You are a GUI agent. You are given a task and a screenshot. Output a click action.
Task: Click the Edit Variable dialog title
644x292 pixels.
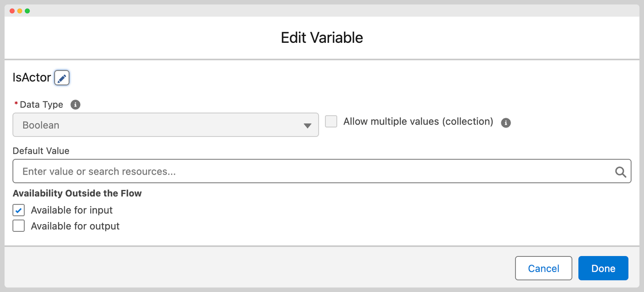tap(322, 38)
